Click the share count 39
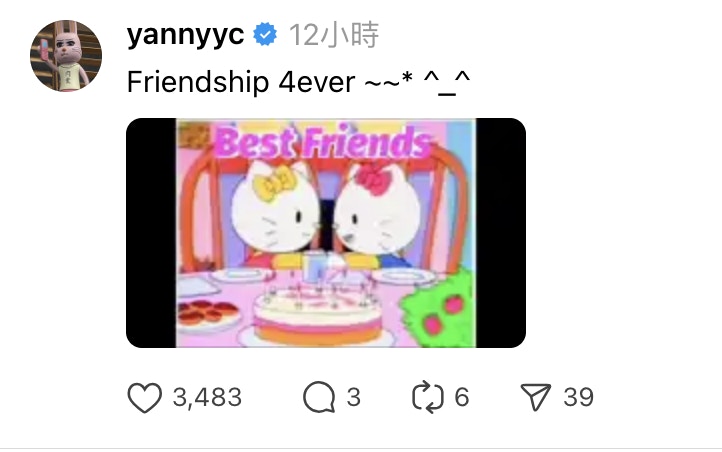Image resolution: width=722 pixels, height=452 pixels. pyautogui.click(x=579, y=397)
